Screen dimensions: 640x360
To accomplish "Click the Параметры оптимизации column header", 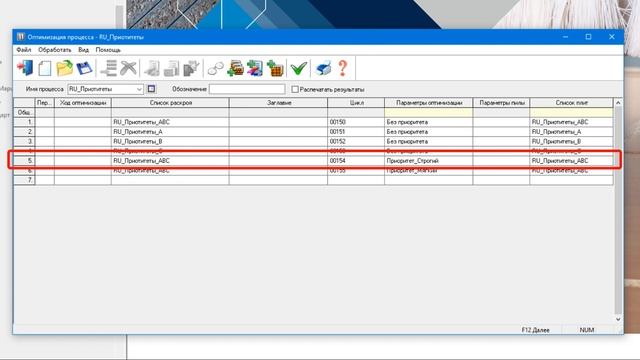I will (429, 103).
